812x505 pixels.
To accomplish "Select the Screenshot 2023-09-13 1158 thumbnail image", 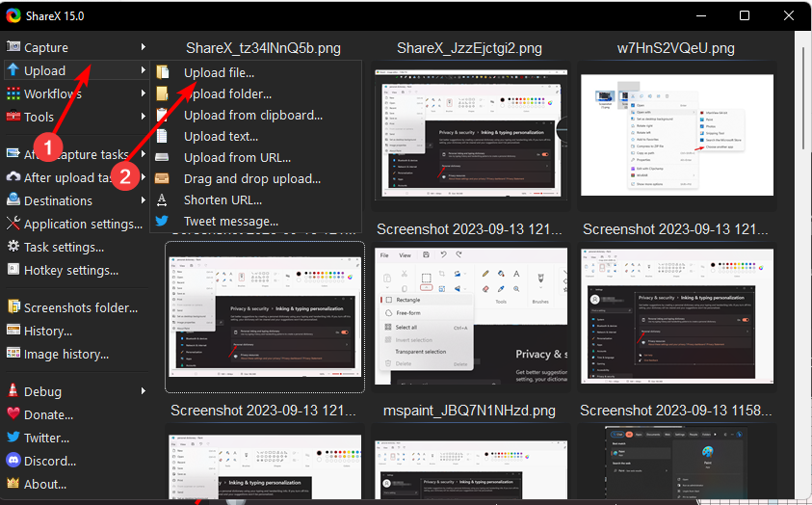I will pos(677,463).
